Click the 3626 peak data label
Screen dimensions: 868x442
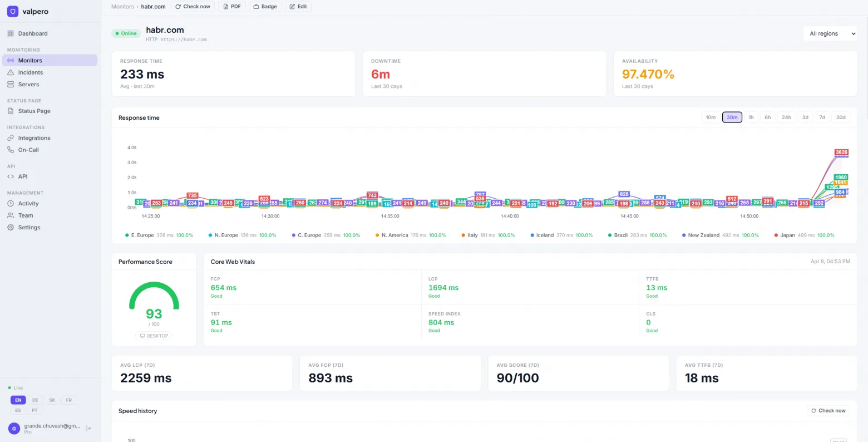pos(841,152)
